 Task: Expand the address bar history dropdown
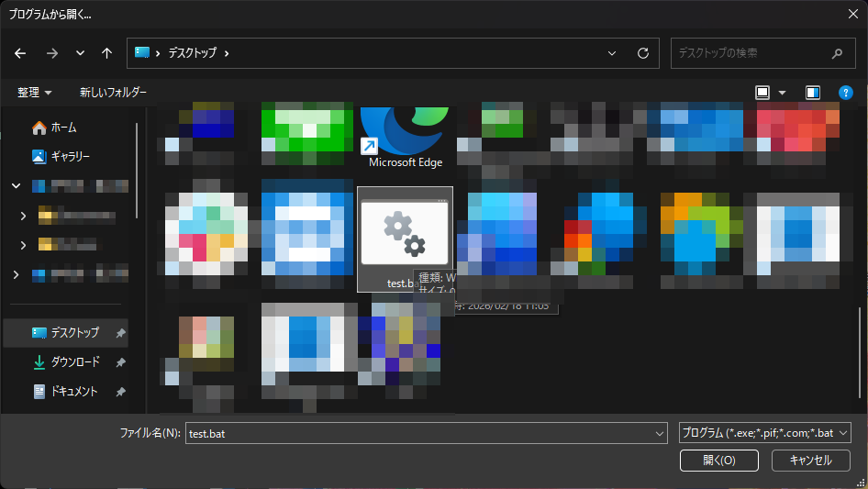[613, 53]
